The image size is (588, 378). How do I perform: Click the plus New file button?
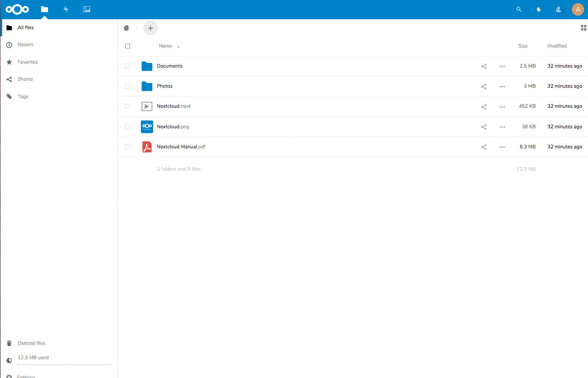click(150, 28)
